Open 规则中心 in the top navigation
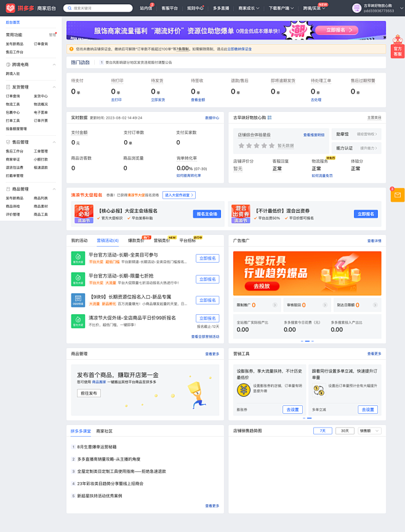405x532 pixels. point(195,8)
